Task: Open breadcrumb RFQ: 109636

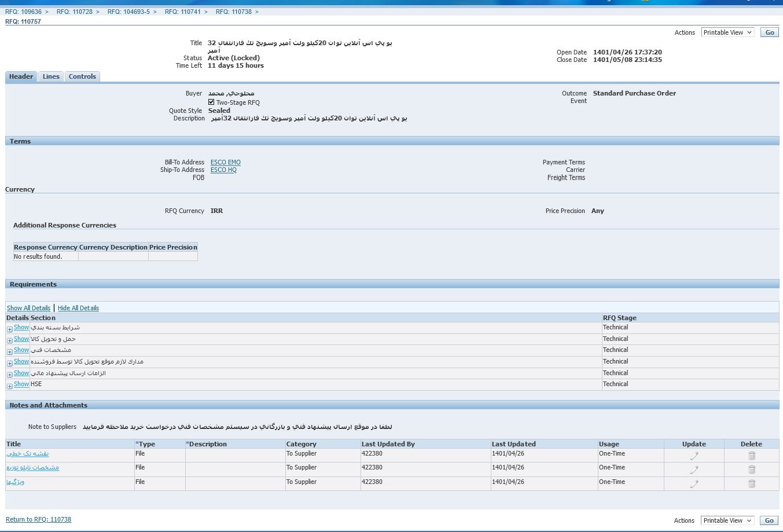Action: click(23, 12)
